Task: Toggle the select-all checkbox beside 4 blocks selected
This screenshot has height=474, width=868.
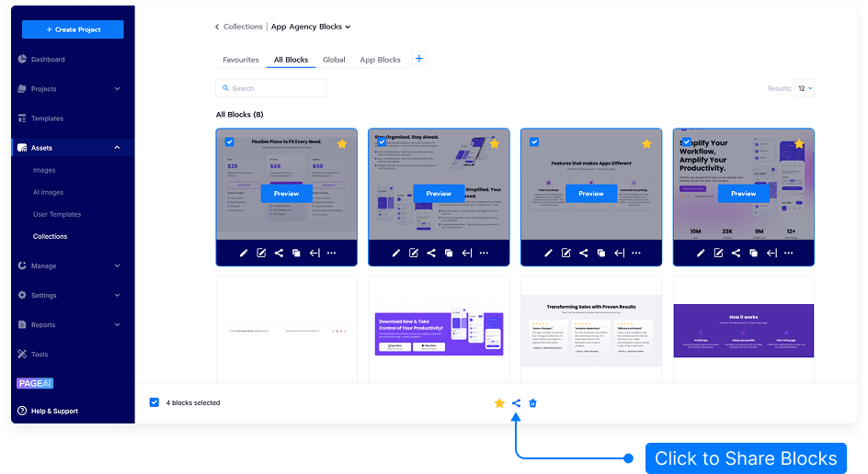Action: coord(154,402)
